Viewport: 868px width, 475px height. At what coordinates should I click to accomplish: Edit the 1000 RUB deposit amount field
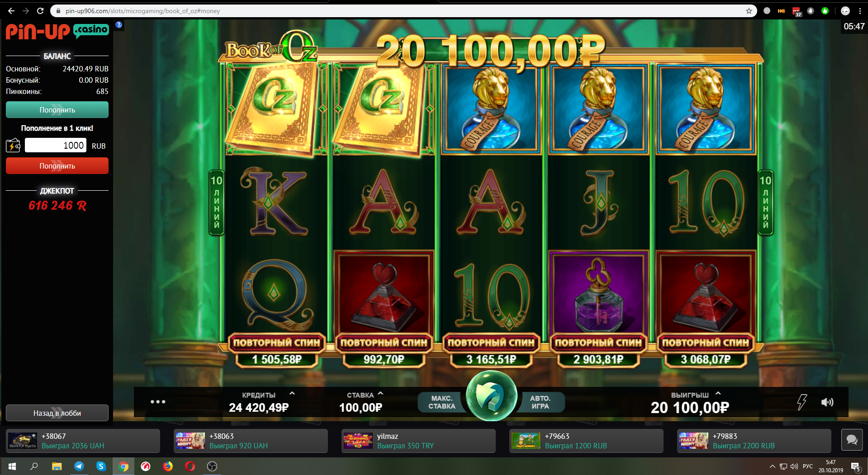pyautogui.click(x=55, y=146)
